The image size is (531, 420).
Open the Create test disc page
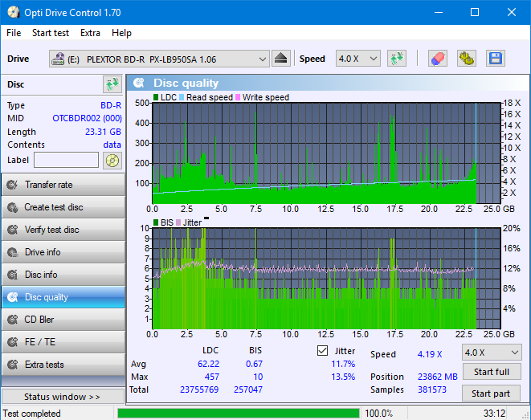63,207
